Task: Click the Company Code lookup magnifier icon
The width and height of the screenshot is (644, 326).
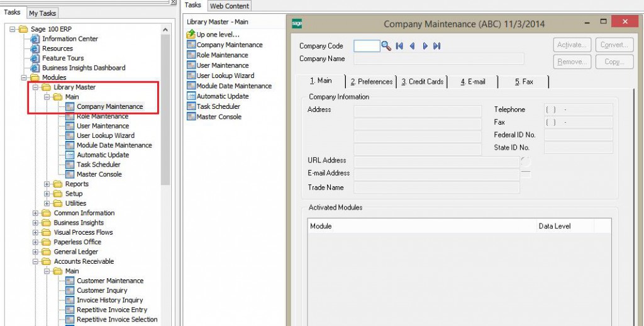Action: coord(387,46)
